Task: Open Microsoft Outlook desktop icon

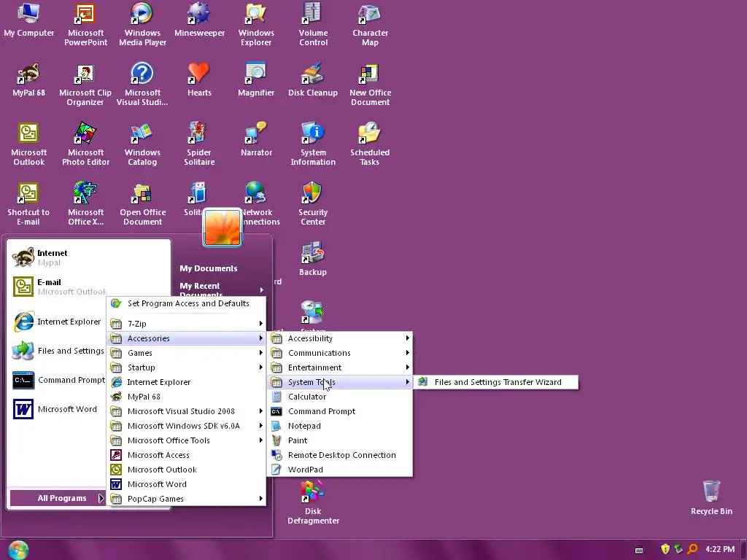Action: (28, 144)
